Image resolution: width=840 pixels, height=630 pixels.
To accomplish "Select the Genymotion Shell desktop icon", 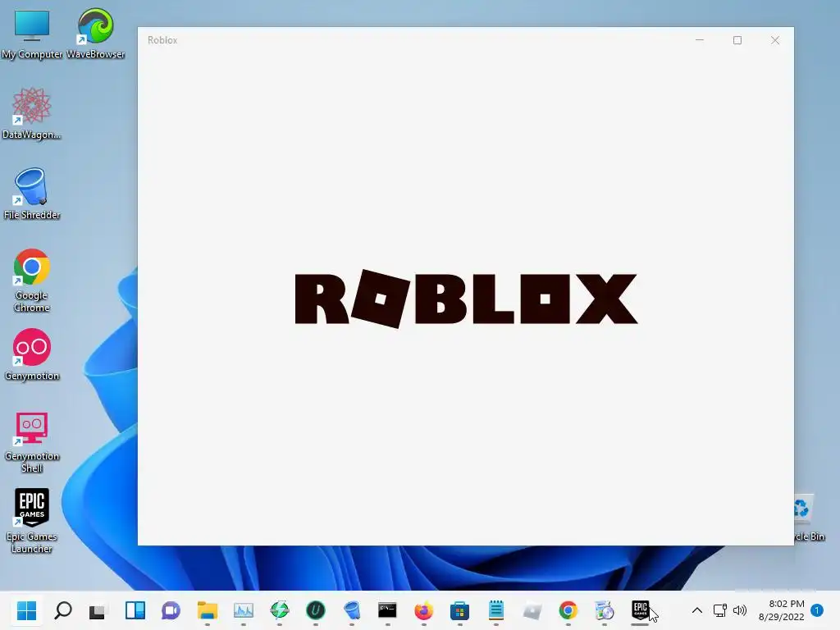I will point(32,442).
